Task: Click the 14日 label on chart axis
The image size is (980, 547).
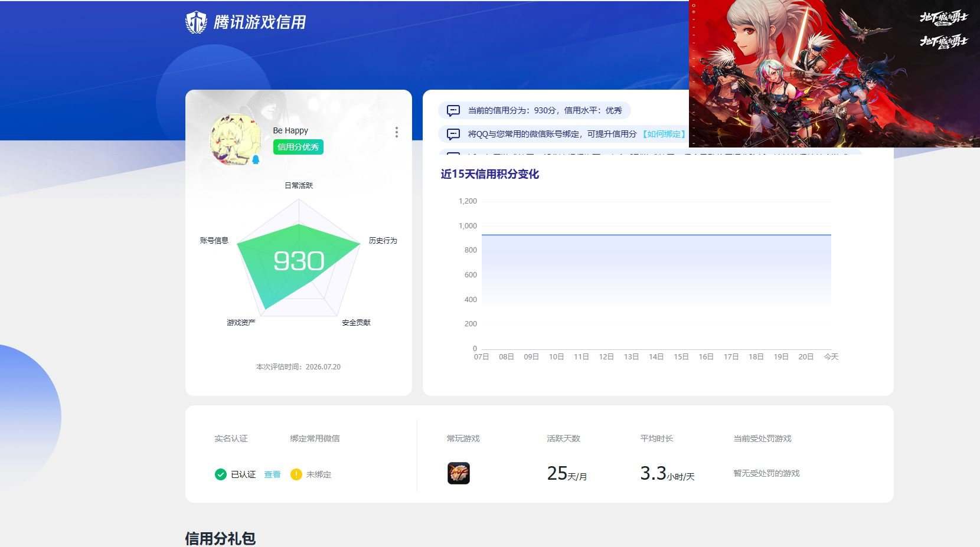Action: [x=656, y=356]
